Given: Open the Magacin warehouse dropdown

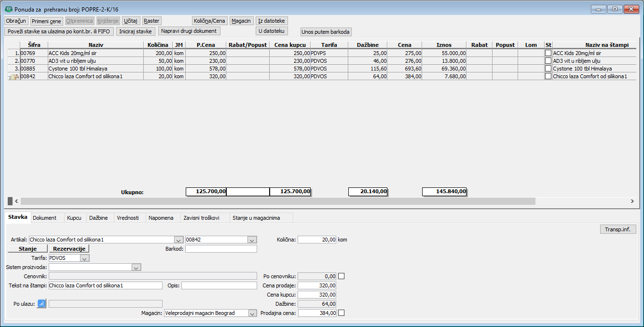Looking at the screenshot, I should pyautogui.click(x=252, y=313).
